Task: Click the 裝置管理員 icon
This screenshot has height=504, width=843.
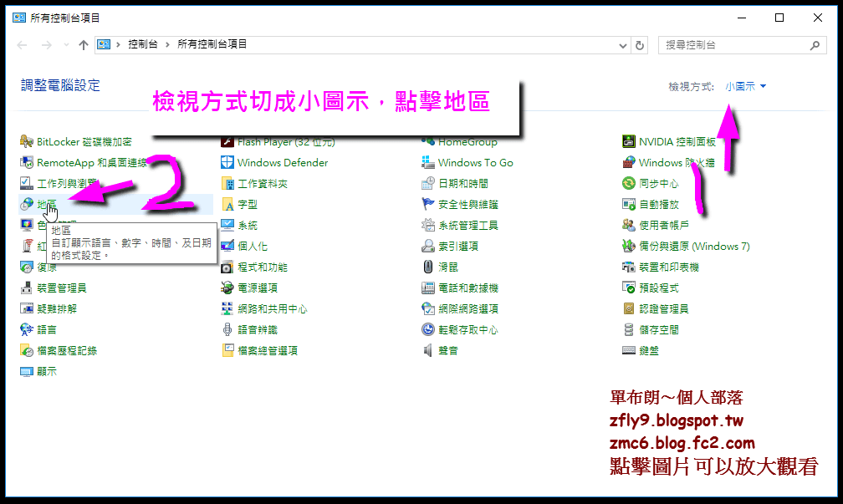Action: (27, 288)
